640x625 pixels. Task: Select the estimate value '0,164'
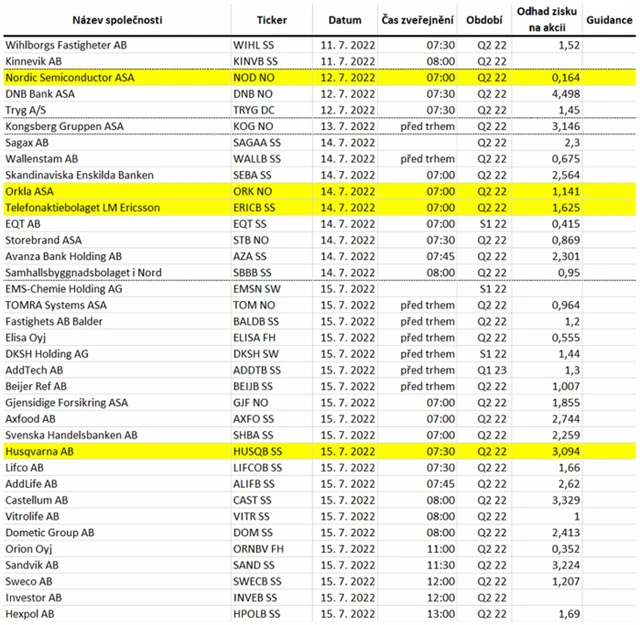pos(565,78)
